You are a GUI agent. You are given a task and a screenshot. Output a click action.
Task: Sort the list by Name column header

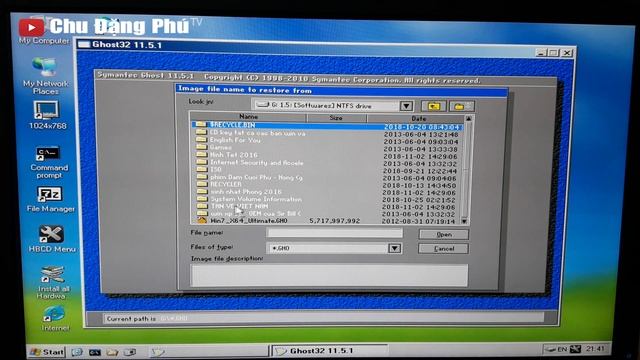click(248, 117)
